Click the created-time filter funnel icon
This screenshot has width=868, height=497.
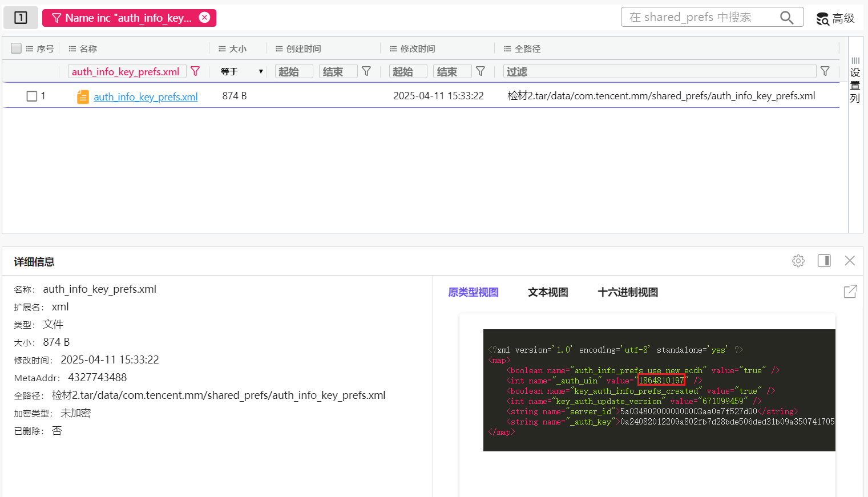tap(366, 71)
